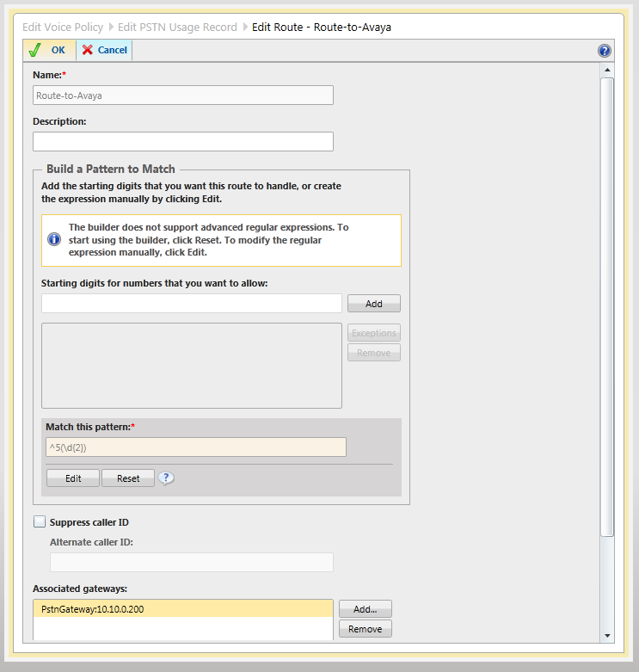Image resolution: width=639 pixels, height=672 pixels.
Task: Click into the Description text field
Action: 183,141
